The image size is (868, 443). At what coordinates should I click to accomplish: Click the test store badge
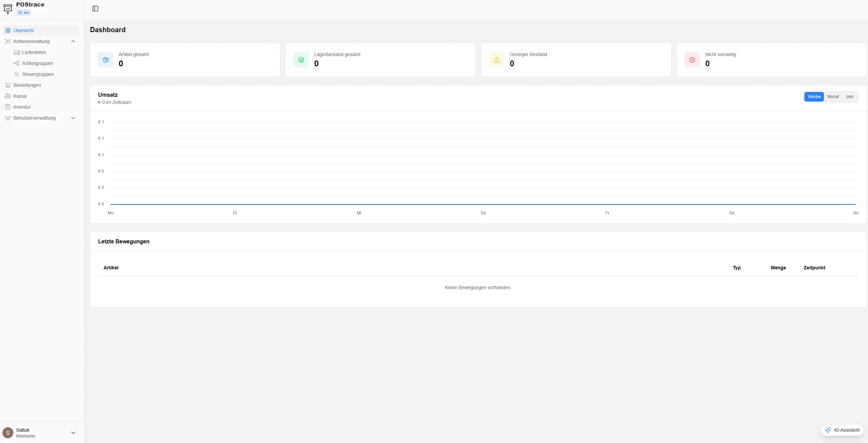tap(24, 13)
